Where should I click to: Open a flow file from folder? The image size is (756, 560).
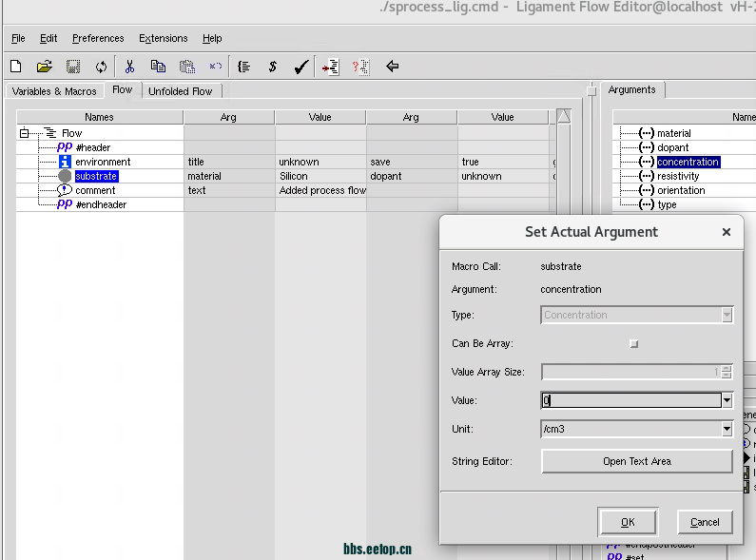45,66
